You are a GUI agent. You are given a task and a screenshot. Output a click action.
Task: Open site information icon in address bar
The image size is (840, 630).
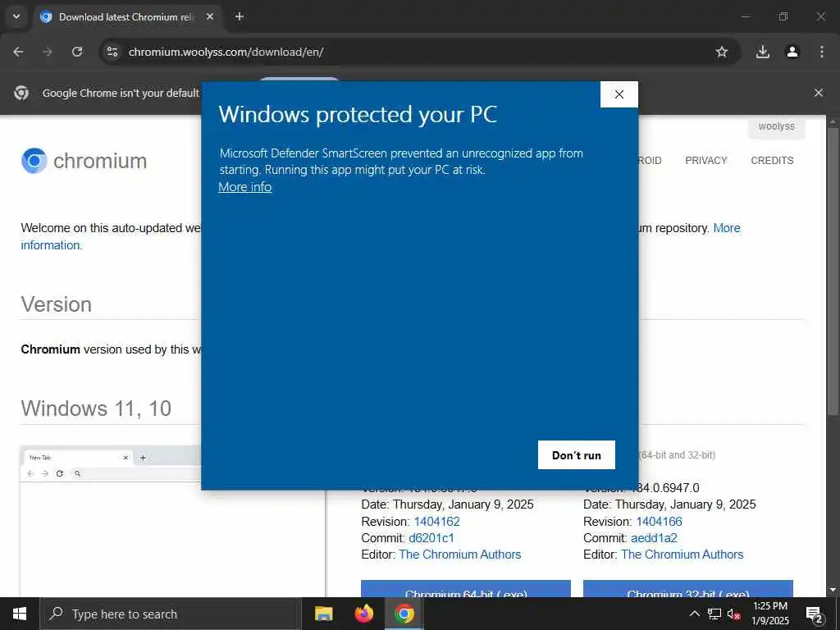[112, 52]
